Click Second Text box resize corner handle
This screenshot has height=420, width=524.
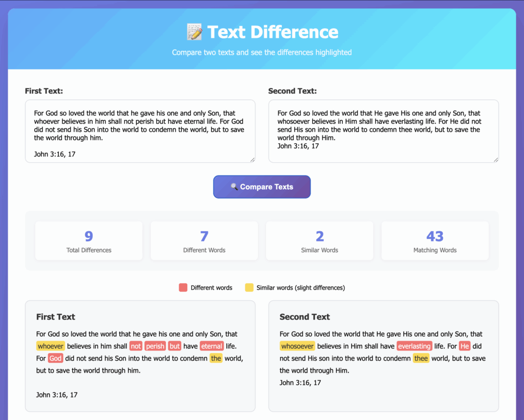point(495,160)
